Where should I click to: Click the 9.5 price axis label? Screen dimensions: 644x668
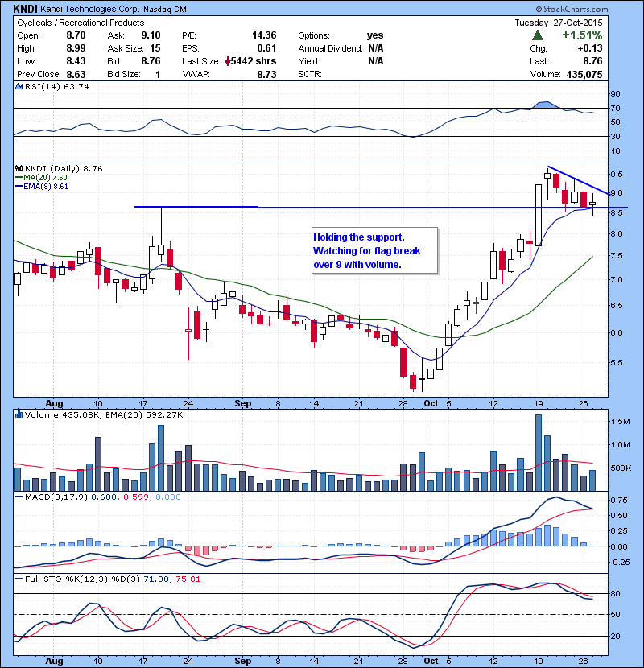tap(617, 174)
